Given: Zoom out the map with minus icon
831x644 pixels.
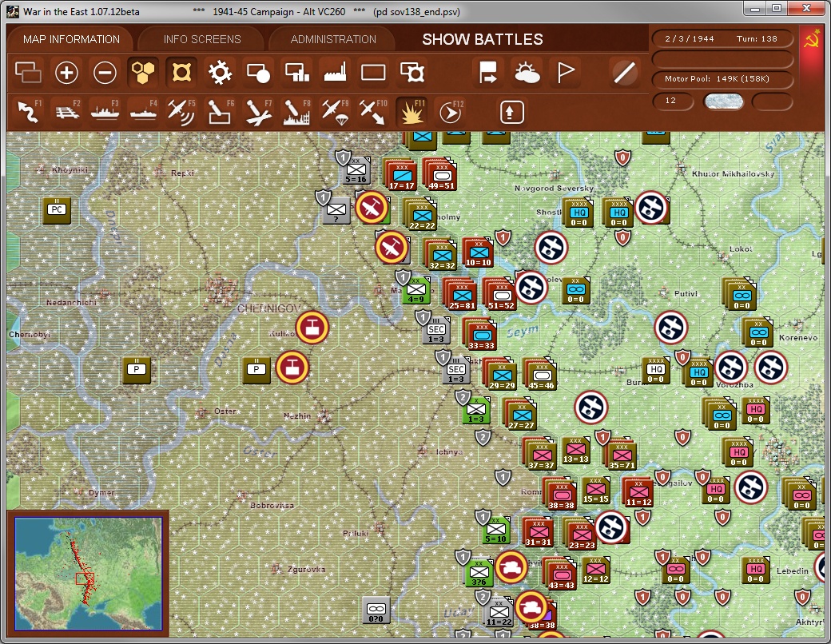Looking at the screenshot, I should point(105,72).
